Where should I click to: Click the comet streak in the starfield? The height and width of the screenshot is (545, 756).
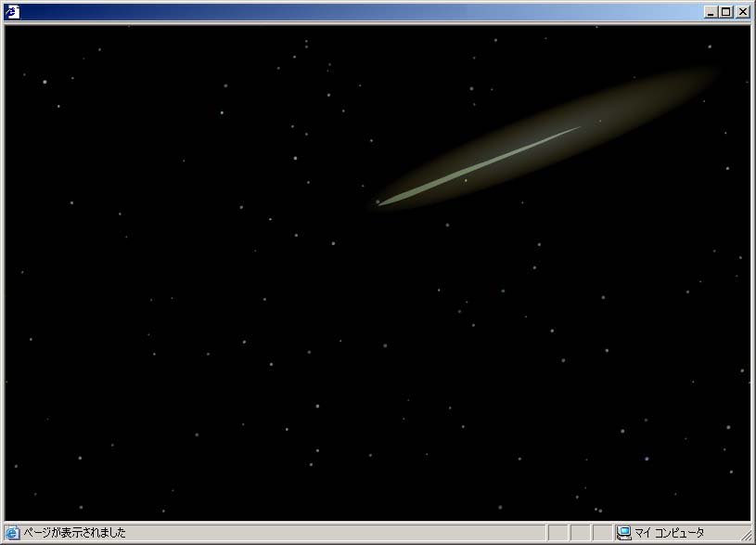480,166
